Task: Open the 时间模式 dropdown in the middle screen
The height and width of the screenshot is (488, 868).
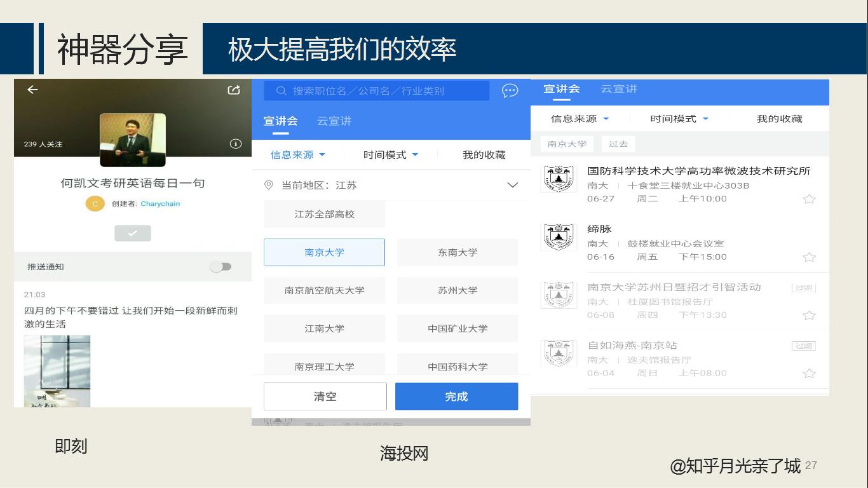Action: 391,154
